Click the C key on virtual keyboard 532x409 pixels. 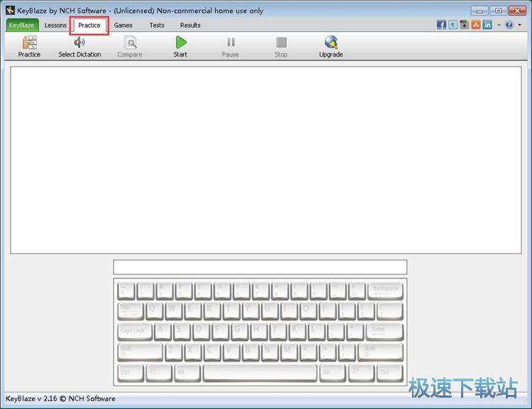coord(212,352)
